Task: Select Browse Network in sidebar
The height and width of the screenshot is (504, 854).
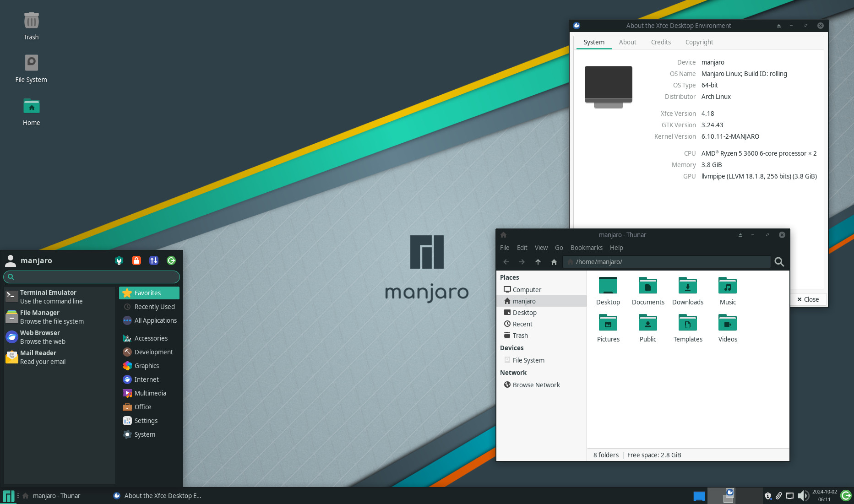Action: click(541, 385)
